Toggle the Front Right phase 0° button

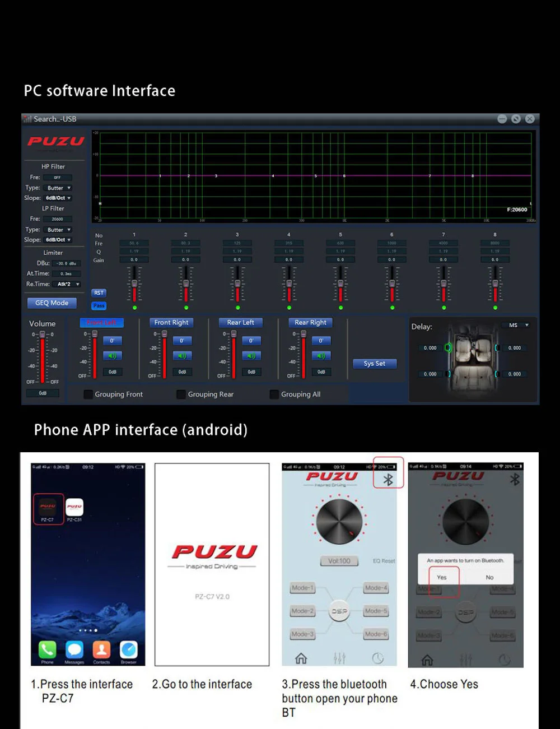coord(182,341)
